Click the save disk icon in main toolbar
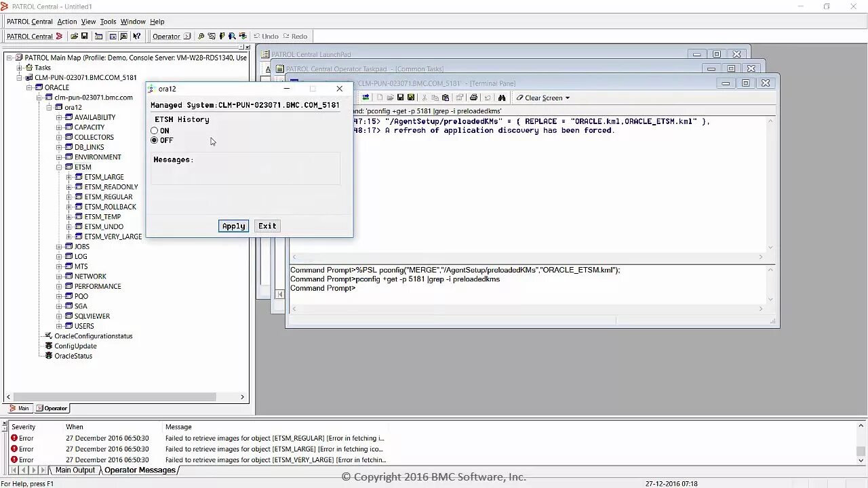 pyautogui.click(x=84, y=36)
